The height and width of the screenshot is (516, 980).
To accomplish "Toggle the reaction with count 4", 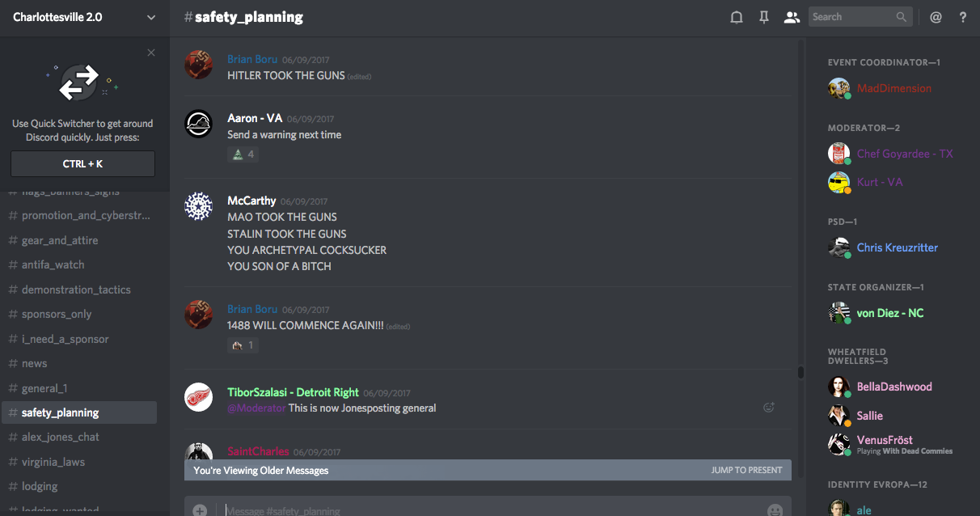I will [243, 154].
